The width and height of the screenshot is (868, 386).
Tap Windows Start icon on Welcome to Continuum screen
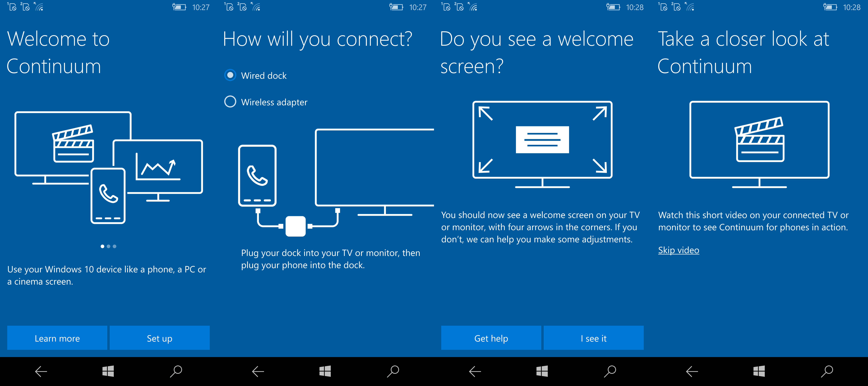click(108, 371)
